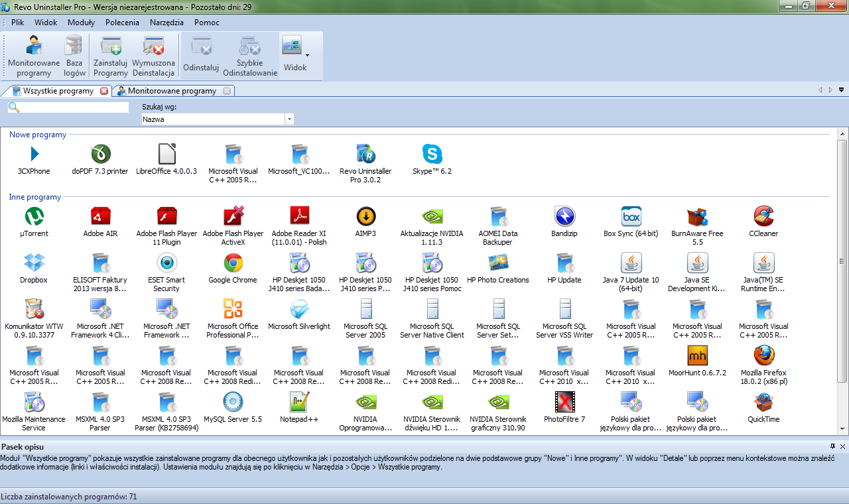Select the µTorrent program icon
Screen dimensions: 849x504
pos(34,217)
